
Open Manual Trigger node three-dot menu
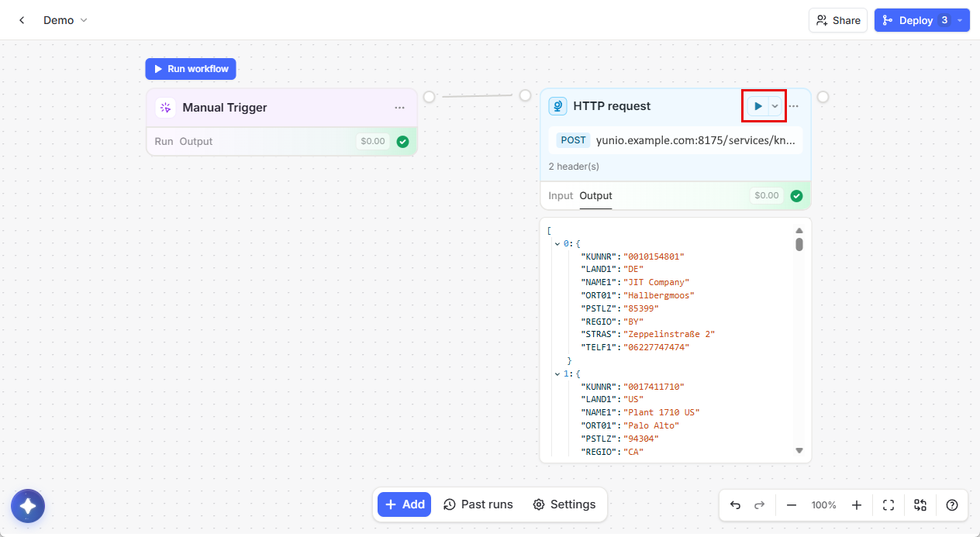[399, 108]
